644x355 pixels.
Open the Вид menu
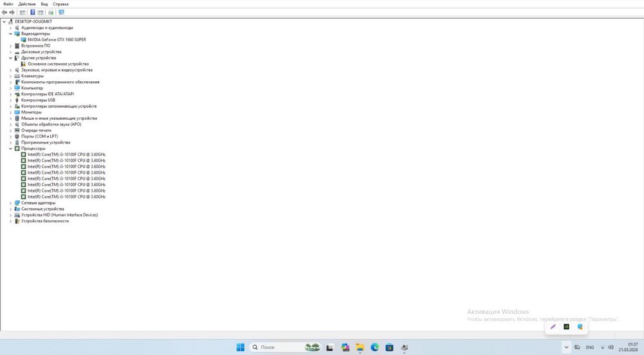[44, 4]
